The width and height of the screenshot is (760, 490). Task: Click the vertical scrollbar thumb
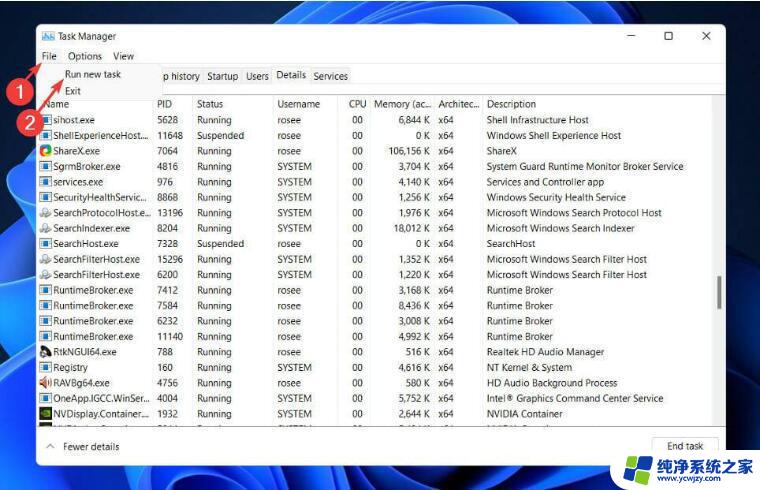[719, 292]
